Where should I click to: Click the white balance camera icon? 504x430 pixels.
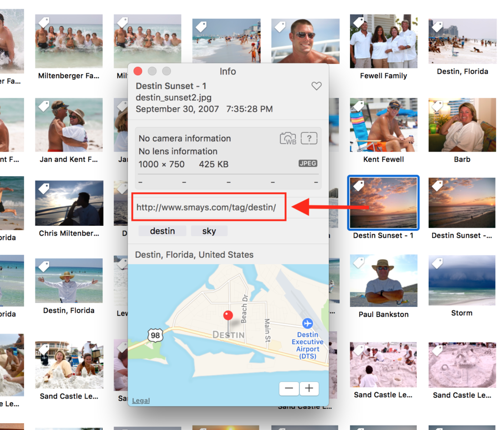tap(288, 139)
